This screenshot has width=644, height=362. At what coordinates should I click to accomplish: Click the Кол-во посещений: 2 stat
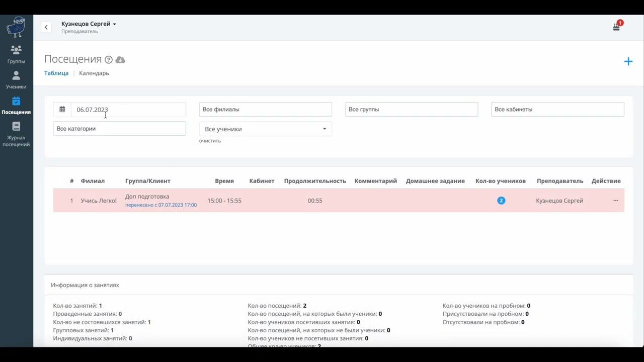click(277, 306)
